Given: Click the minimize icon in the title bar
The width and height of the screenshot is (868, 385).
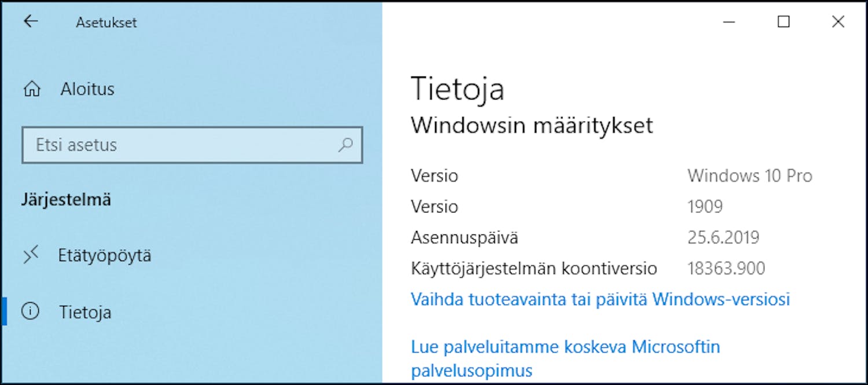Looking at the screenshot, I should 728,21.
